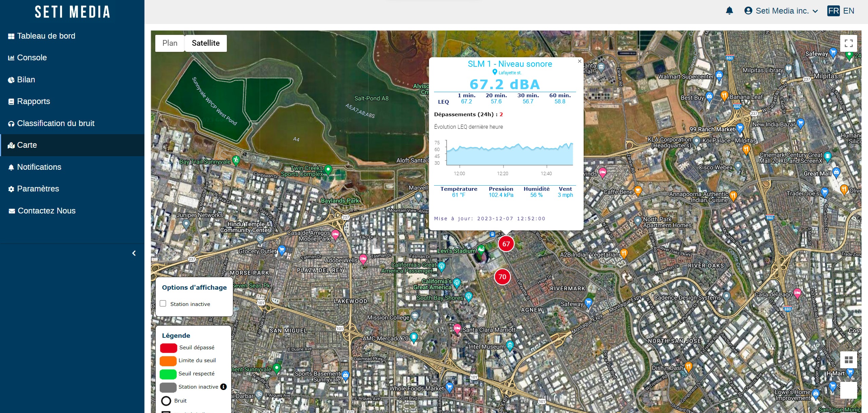The width and height of the screenshot is (868, 413).
Task: Click the Caffe Bene restaurant pin
Action: [x=638, y=191]
